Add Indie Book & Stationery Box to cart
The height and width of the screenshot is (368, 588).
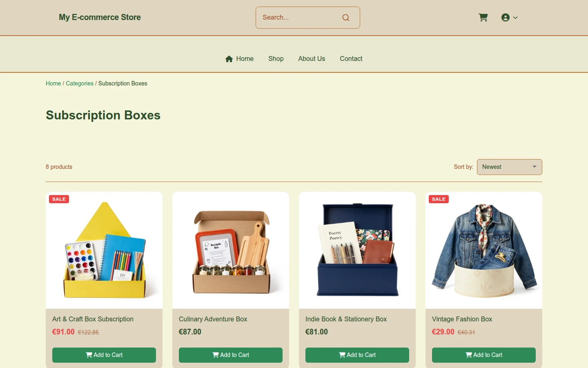coord(357,355)
